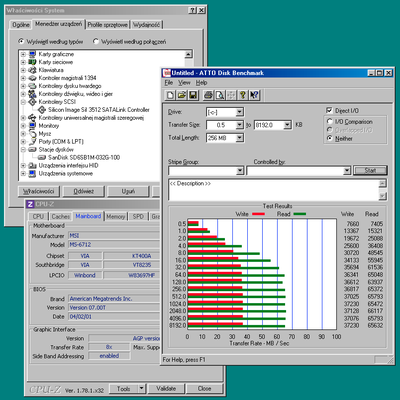Click the Kontrolery dysku twardego icon

pos(32,86)
